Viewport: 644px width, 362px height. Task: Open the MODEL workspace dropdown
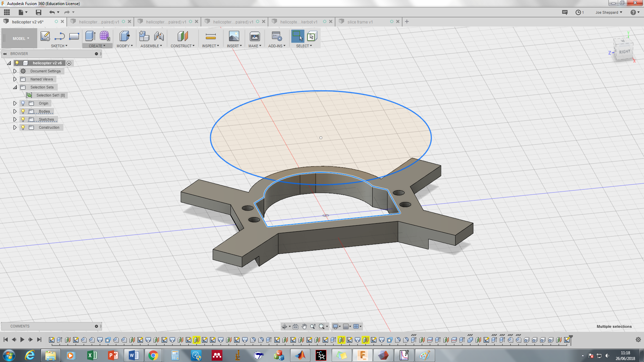(x=19, y=38)
